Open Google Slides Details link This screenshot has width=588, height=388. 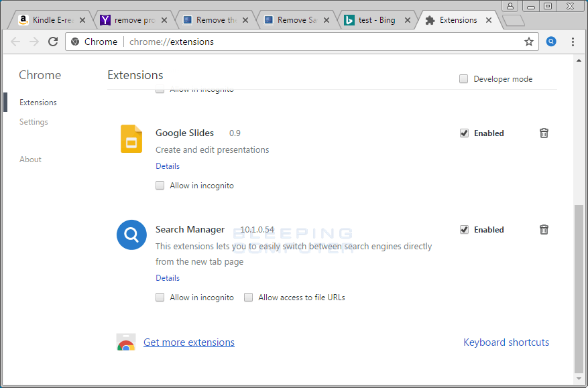[168, 166]
